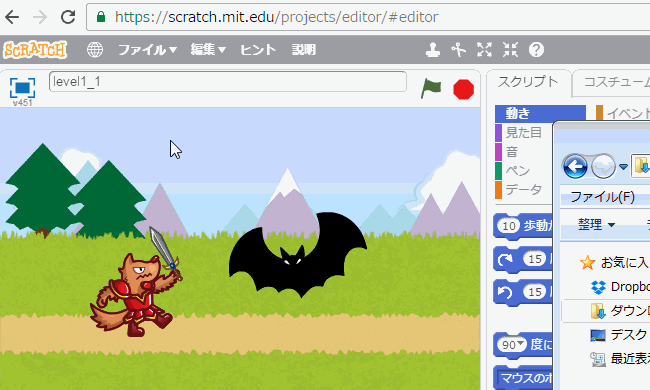The image size is (650, 390).
Task: Open the ファイル menu in Scratch
Action: click(148, 50)
